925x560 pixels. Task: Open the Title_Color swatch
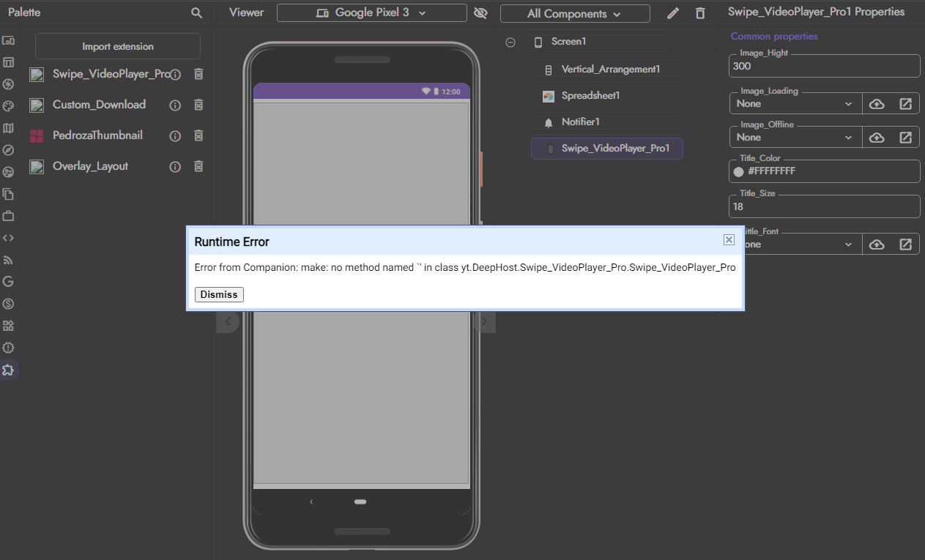[740, 171]
